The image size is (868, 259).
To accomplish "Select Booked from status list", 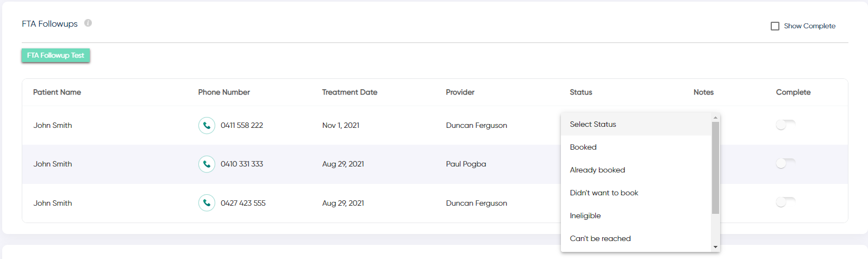I will point(636,147).
